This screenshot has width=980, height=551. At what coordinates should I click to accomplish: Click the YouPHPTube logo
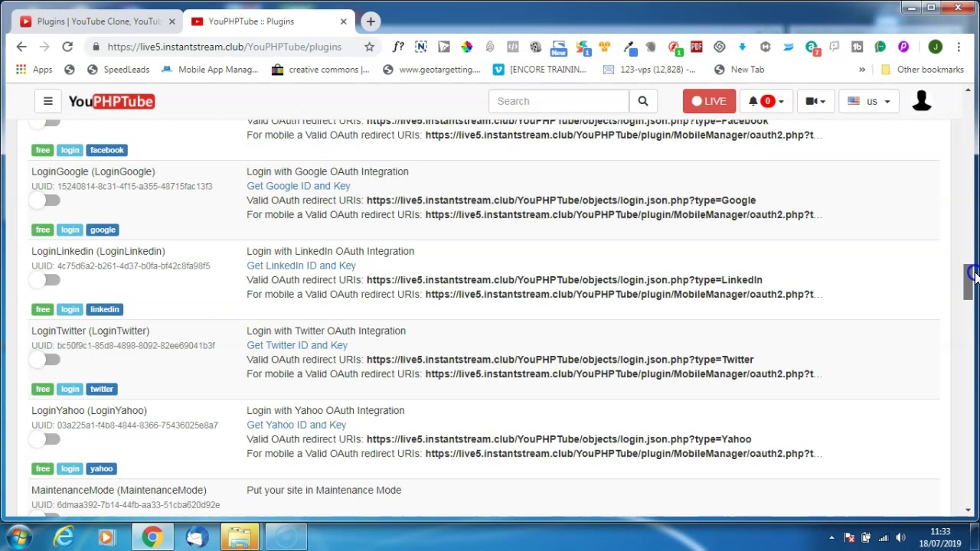coord(112,101)
